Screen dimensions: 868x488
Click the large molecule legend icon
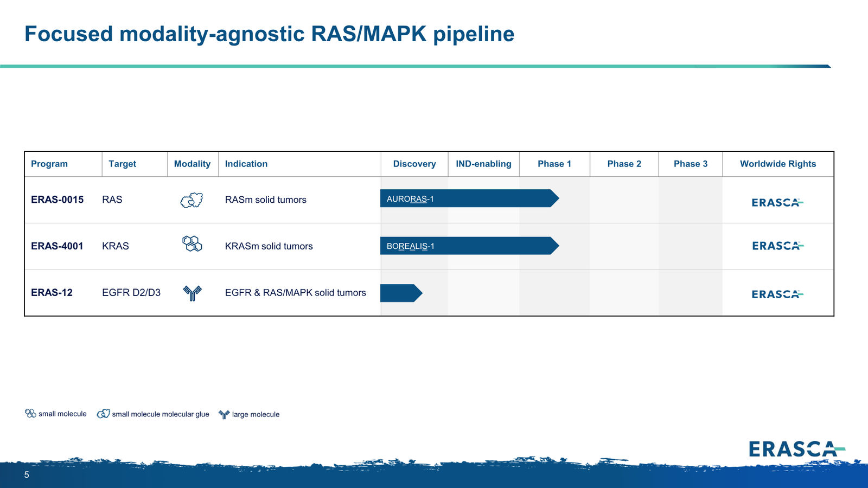[x=224, y=414]
